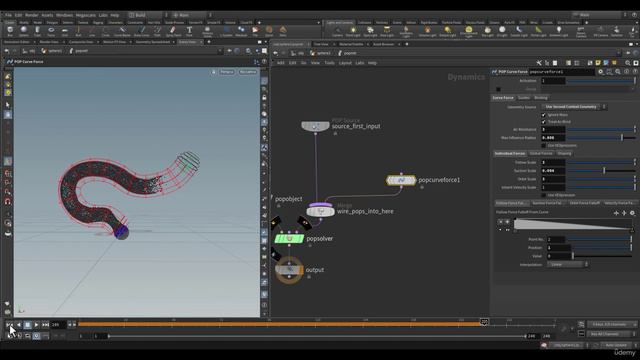Open the viewport No cam dropdown

point(248,72)
